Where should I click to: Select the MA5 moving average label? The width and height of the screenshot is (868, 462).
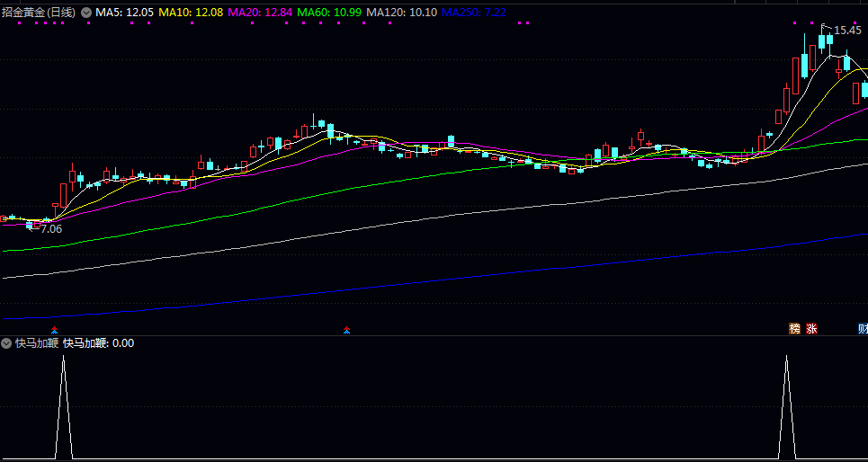click(124, 13)
